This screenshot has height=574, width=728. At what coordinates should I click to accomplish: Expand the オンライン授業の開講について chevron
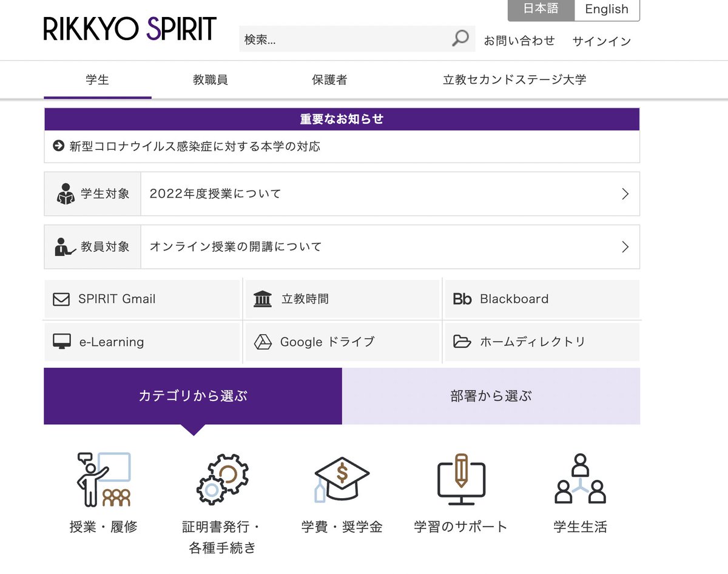point(625,247)
